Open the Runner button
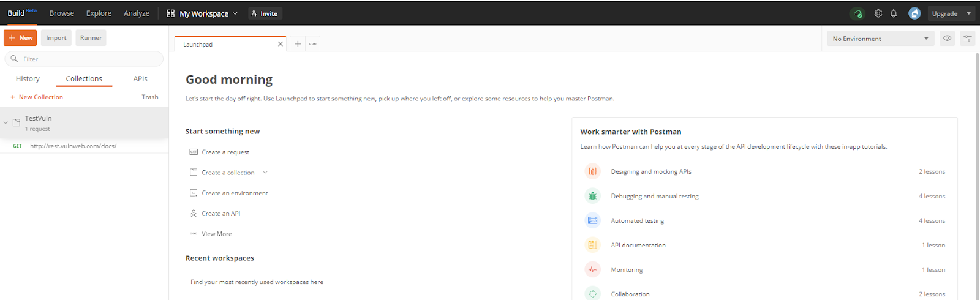 point(91,38)
